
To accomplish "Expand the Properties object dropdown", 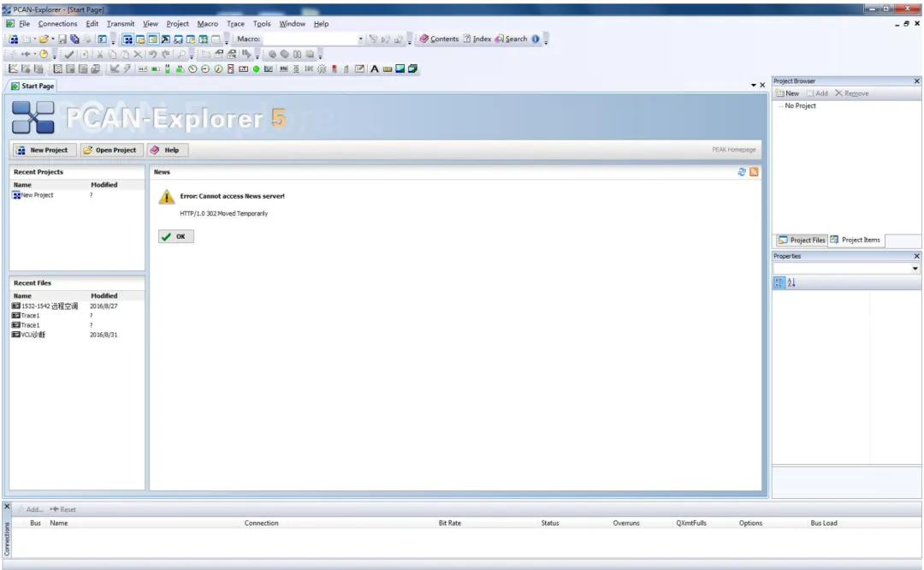I will pyautogui.click(x=915, y=269).
